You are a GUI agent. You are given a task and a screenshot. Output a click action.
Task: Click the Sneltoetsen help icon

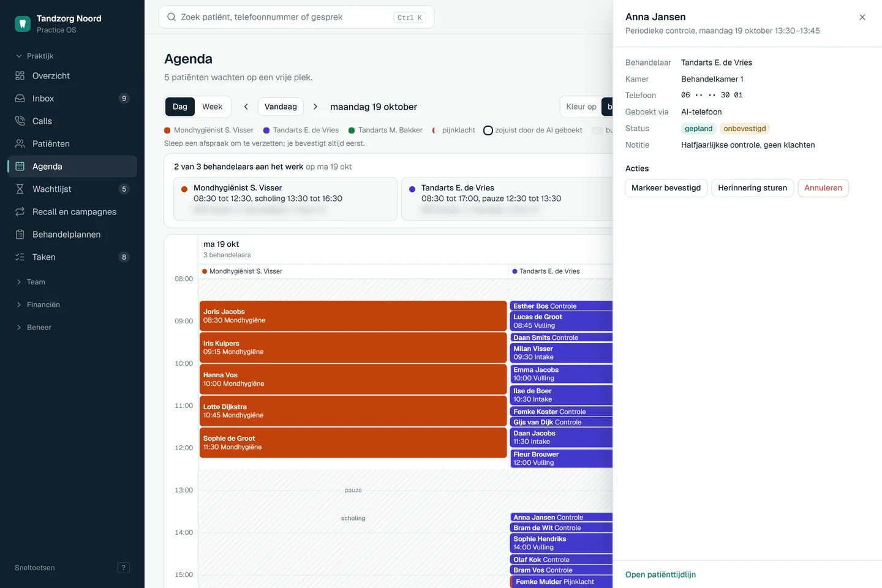pyautogui.click(x=123, y=568)
